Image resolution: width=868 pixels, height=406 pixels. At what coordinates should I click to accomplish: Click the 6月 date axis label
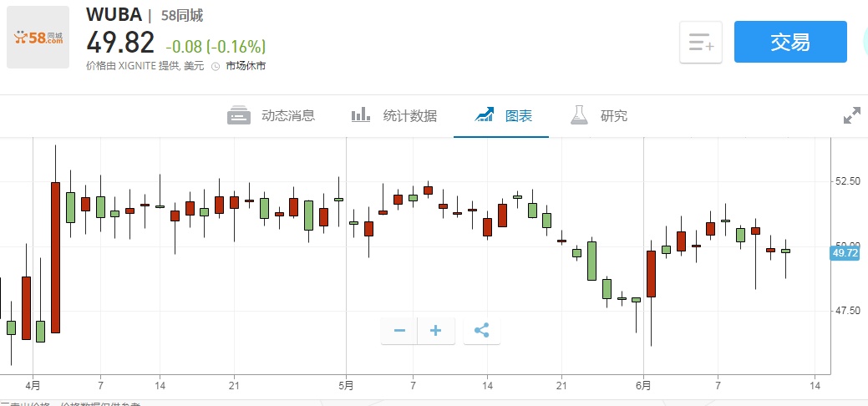(643, 385)
